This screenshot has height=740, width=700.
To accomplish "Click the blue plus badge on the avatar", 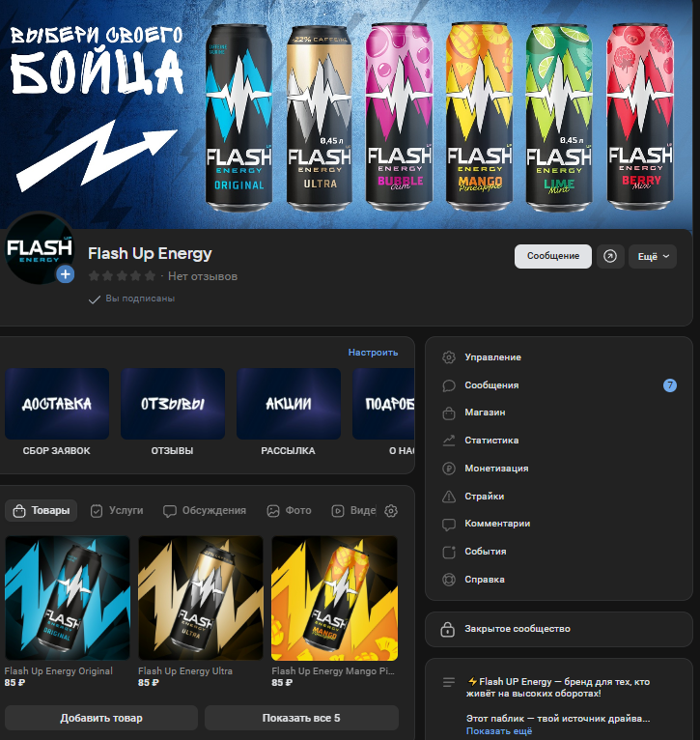I will (x=65, y=274).
